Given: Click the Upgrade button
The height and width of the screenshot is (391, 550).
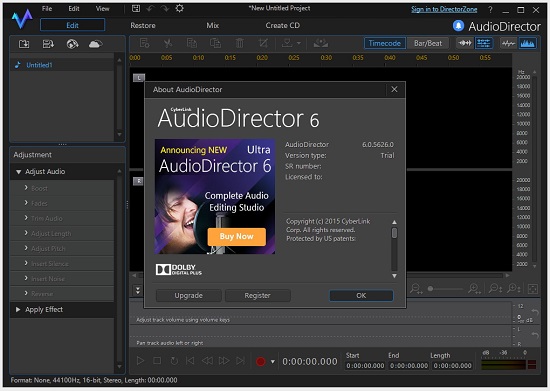Looking at the screenshot, I should (188, 296).
